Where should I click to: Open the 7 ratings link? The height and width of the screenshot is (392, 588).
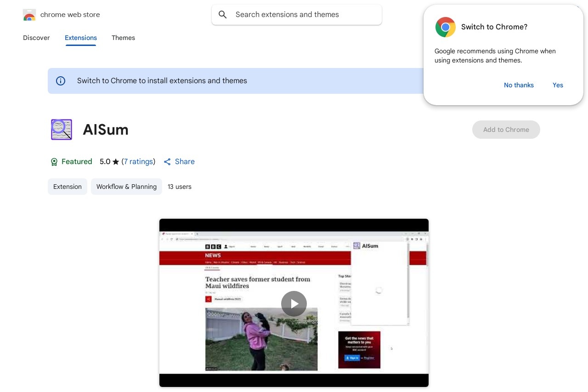(138, 162)
